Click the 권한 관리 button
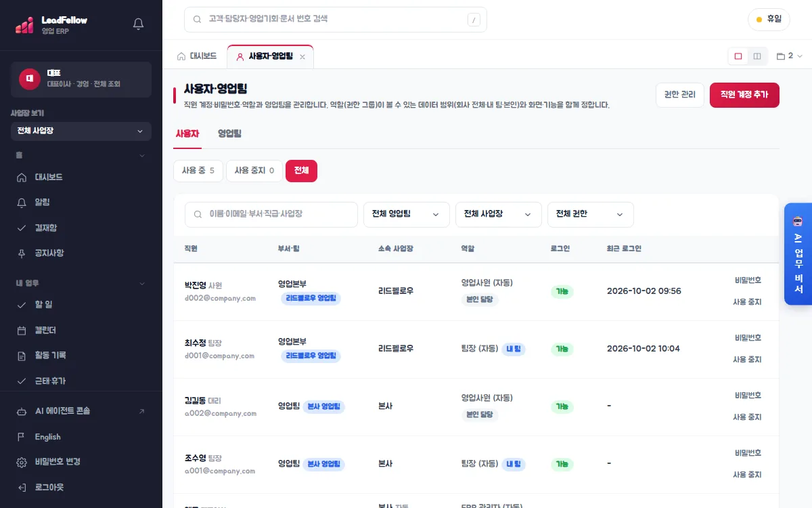The width and height of the screenshot is (812, 508). 680,95
